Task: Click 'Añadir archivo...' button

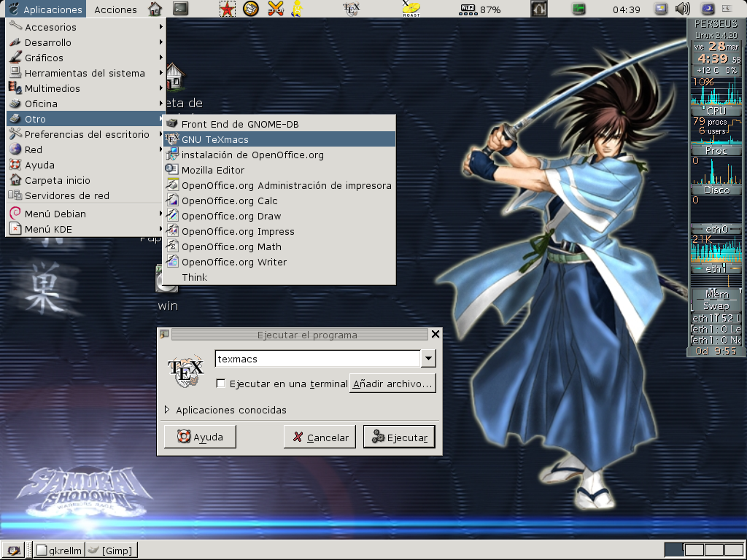Action: pos(392,384)
